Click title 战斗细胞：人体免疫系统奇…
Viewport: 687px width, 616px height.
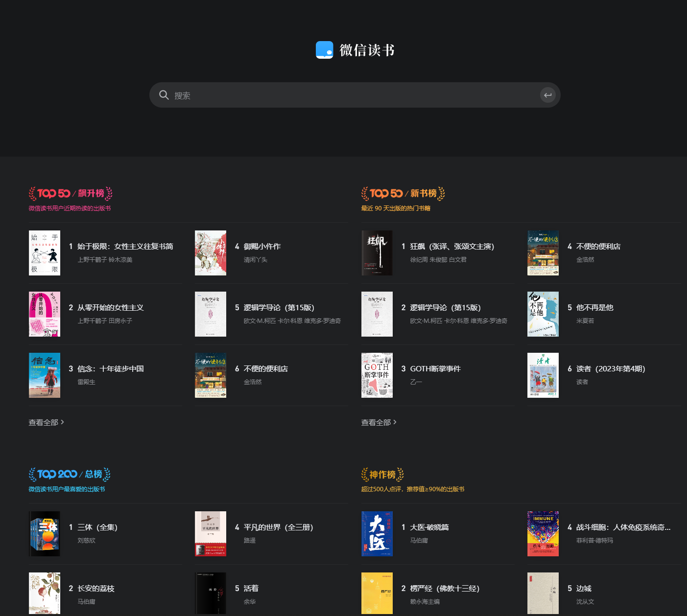click(623, 527)
